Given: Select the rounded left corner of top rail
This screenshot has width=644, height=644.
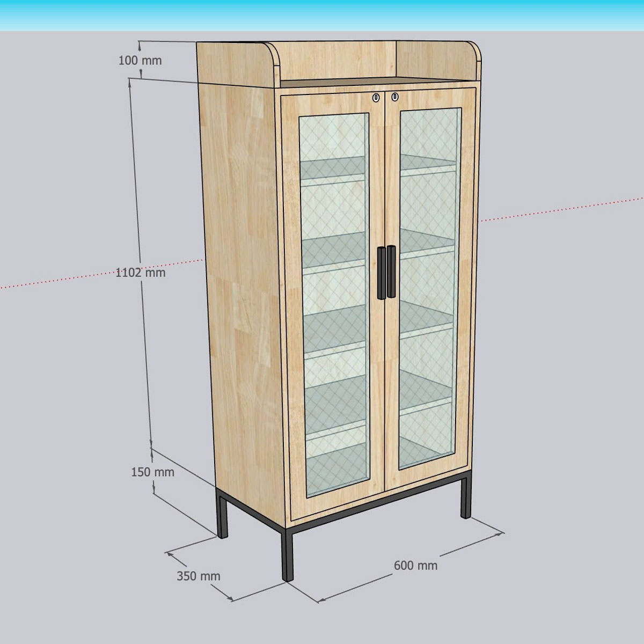Looking at the screenshot, I should 269,52.
